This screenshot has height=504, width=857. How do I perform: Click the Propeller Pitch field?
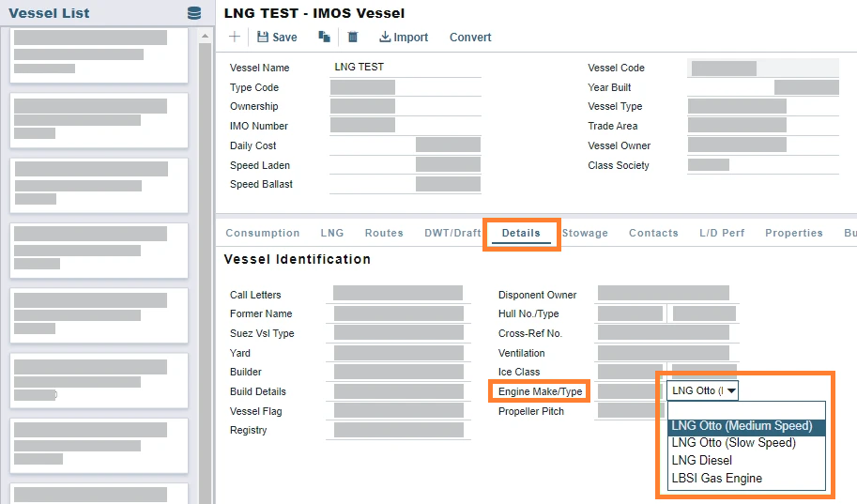630,410
